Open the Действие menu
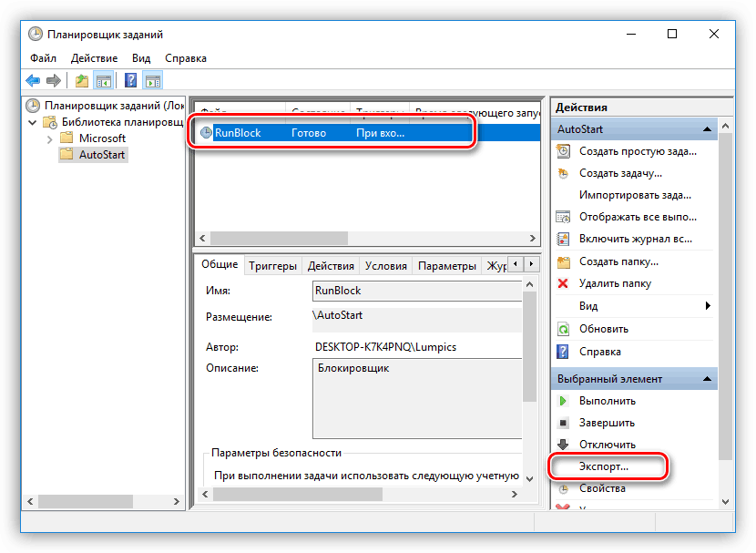 94,57
